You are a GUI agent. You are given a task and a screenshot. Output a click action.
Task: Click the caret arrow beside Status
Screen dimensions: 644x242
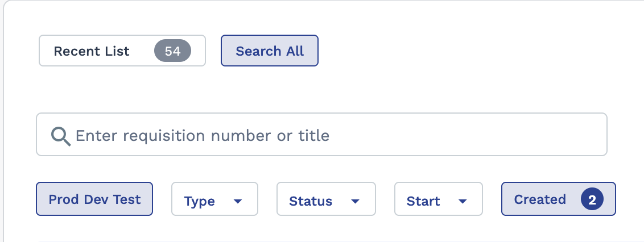(x=356, y=201)
